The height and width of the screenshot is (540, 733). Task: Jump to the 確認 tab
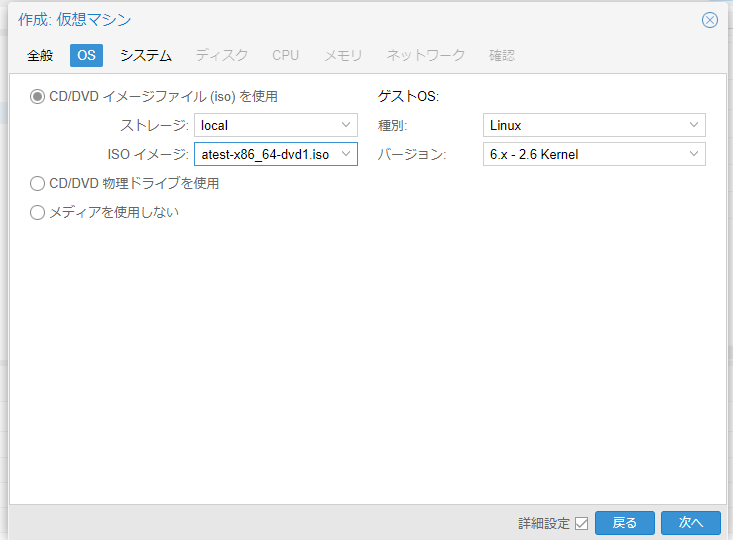pyautogui.click(x=502, y=56)
